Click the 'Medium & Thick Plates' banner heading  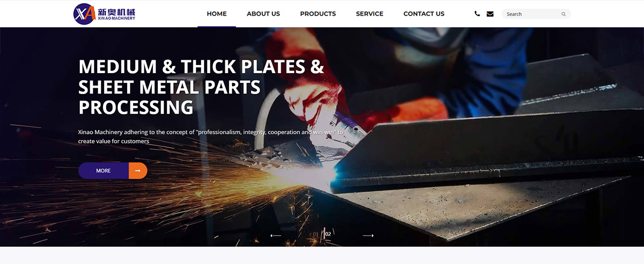[x=201, y=87]
